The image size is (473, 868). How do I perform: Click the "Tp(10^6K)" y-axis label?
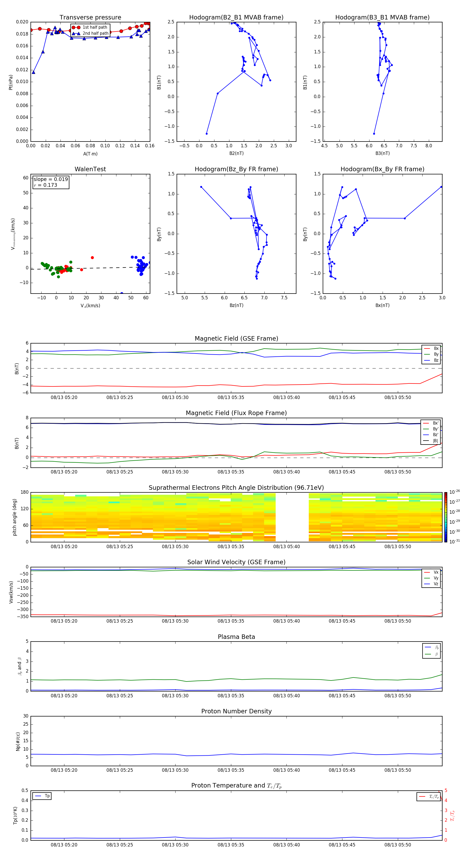tap(15, 816)
